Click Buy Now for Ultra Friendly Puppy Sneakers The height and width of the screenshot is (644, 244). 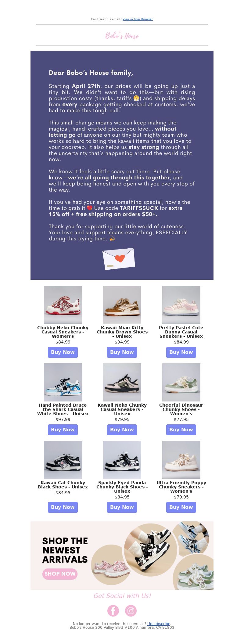181,507
